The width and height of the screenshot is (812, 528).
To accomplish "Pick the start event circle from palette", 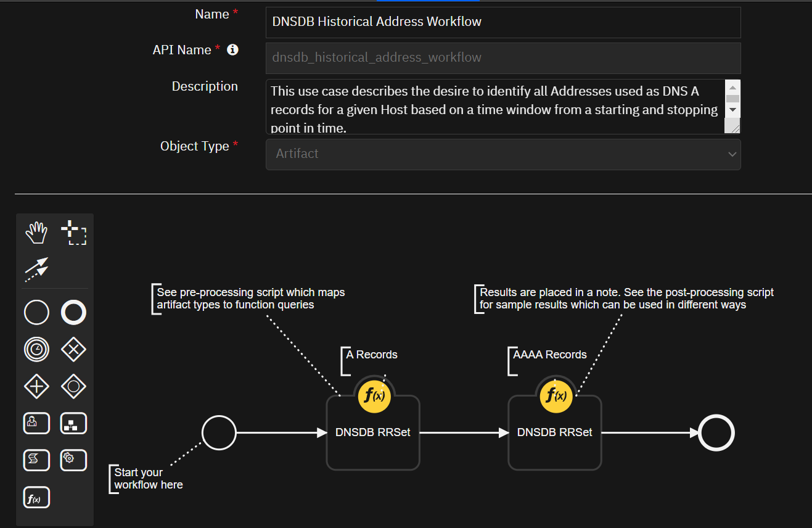I will (36, 313).
